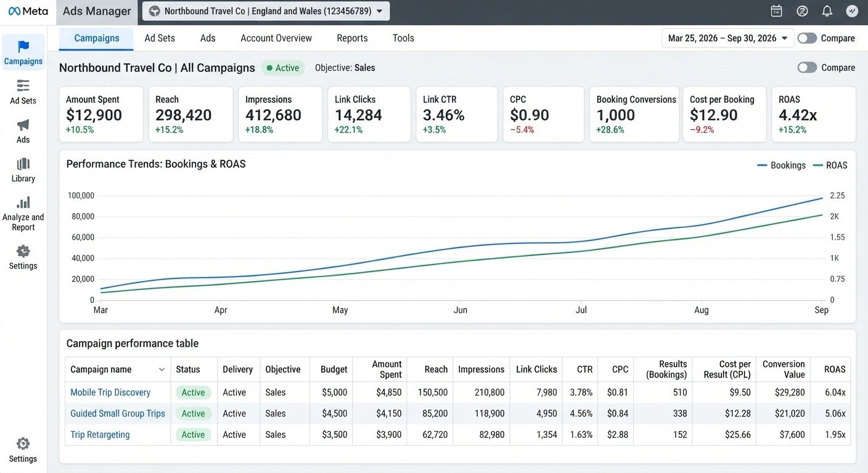
Task: Select the Booking Conversions metric card
Action: tap(633, 115)
